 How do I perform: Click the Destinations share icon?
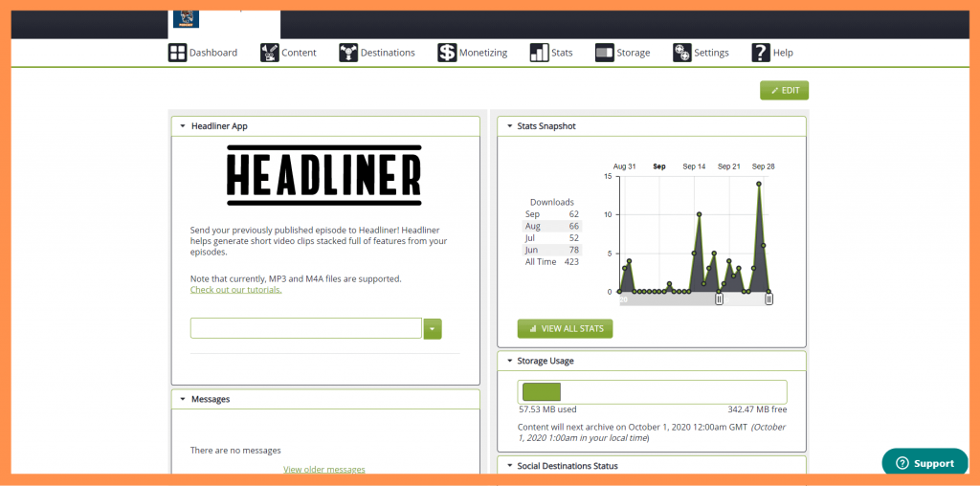tap(348, 53)
